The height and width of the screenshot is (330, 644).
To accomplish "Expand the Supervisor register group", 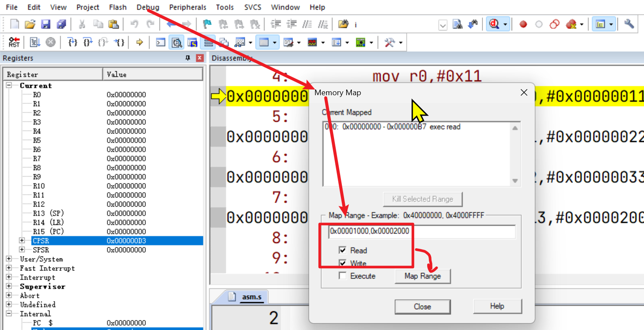I will [9, 286].
